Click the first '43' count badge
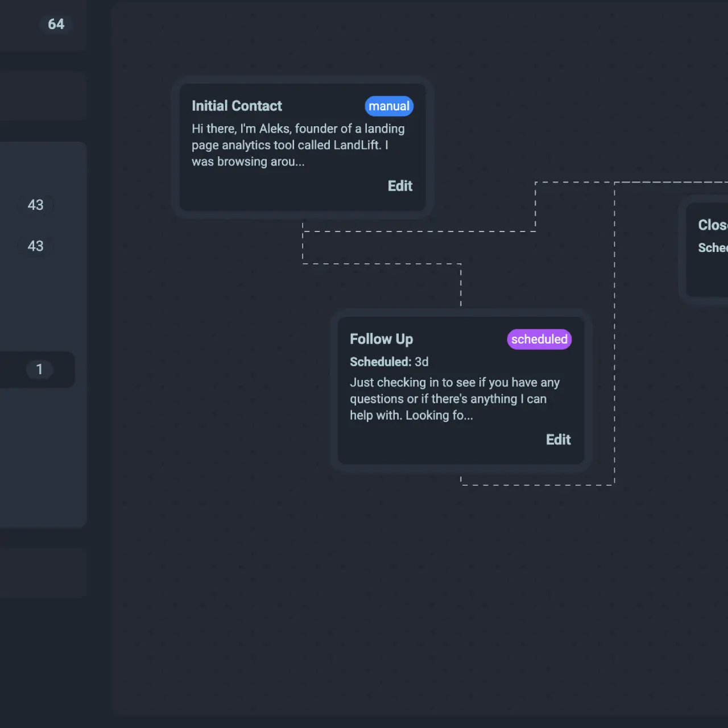This screenshot has height=728, width=728. (x=35, y=205)
